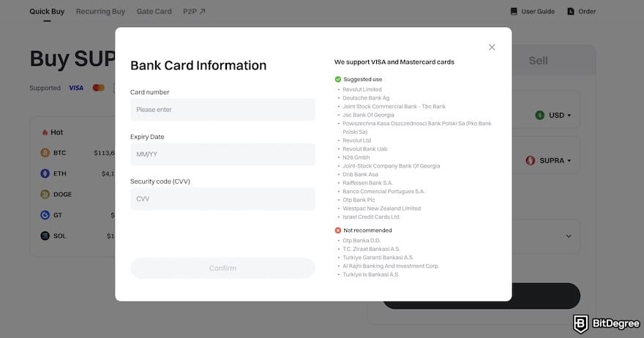Click 'Turkiye Is Bankasi A.S.' entry
This screenshot has height=338, width=644.
[x=371, y=274]
